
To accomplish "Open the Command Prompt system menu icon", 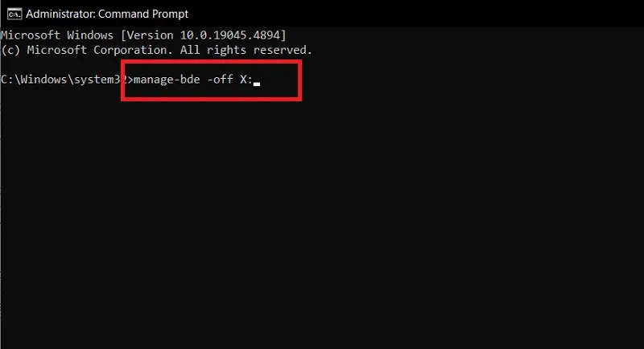I will 14,14.
